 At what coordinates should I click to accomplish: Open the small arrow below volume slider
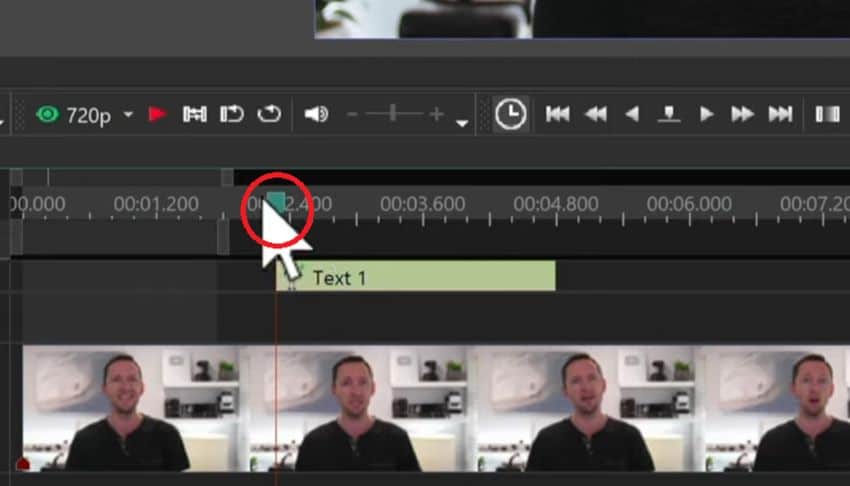[x=462, y=124]
